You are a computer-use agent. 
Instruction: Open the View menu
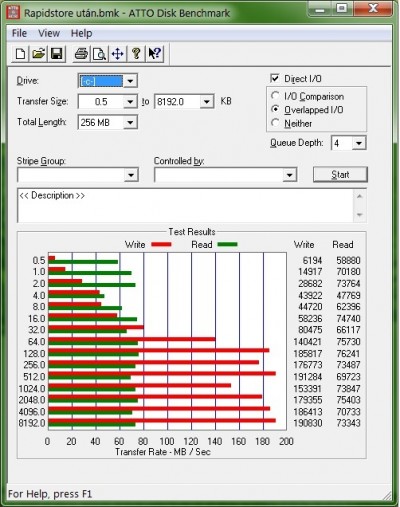(49, 33)
